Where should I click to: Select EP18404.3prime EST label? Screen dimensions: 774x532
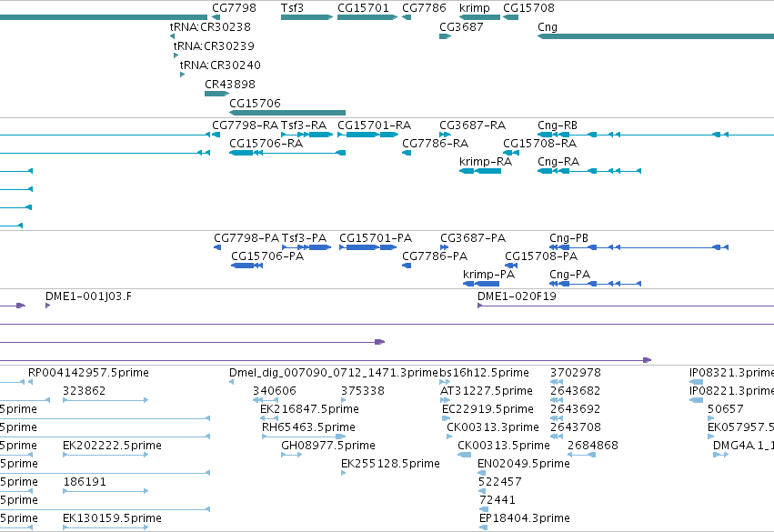point(524,518)
